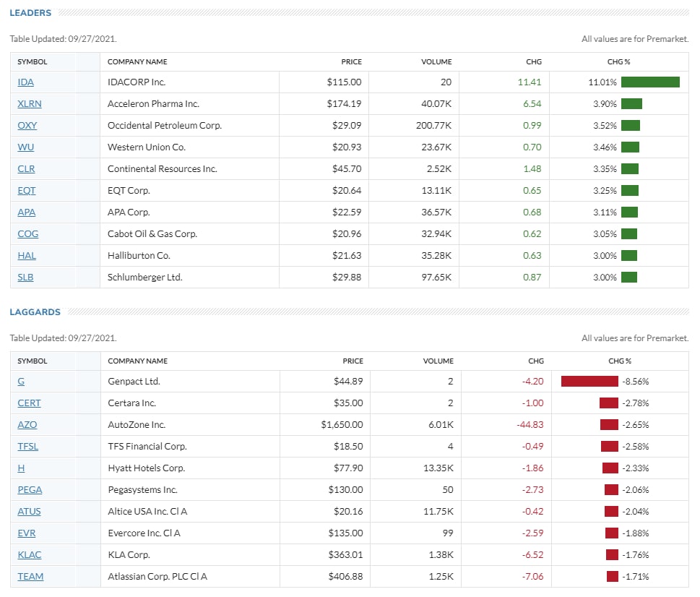
Task: Open the CLR ticker link
Action: click(26, 169)
